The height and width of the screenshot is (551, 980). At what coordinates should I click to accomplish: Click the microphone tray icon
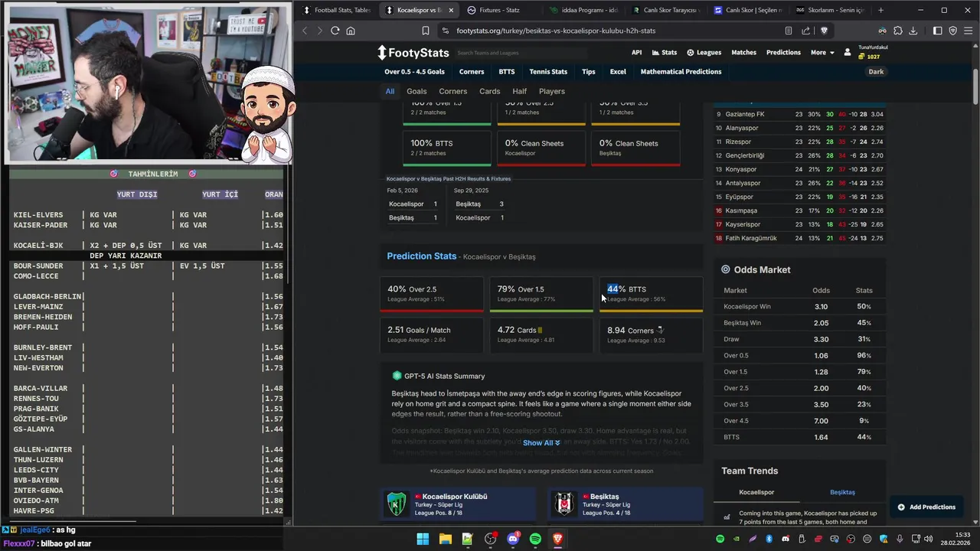[900, 540]
